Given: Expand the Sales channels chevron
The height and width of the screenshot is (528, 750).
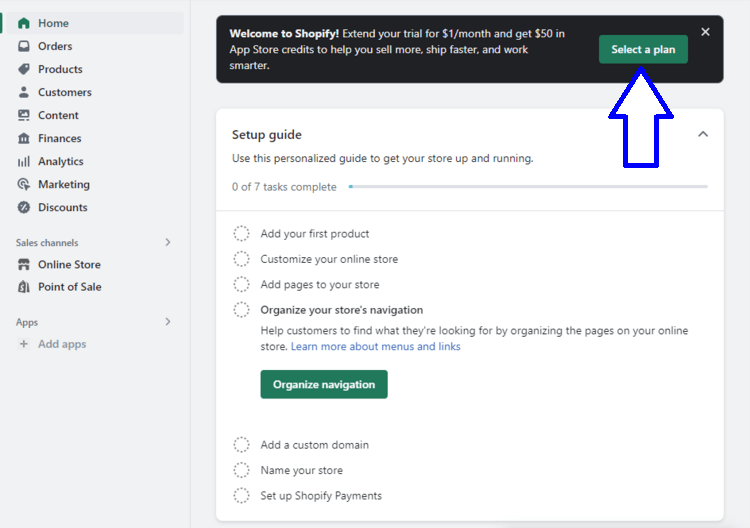Looking at the screenshot, I should pyautogui.click(x=168, y=242).
